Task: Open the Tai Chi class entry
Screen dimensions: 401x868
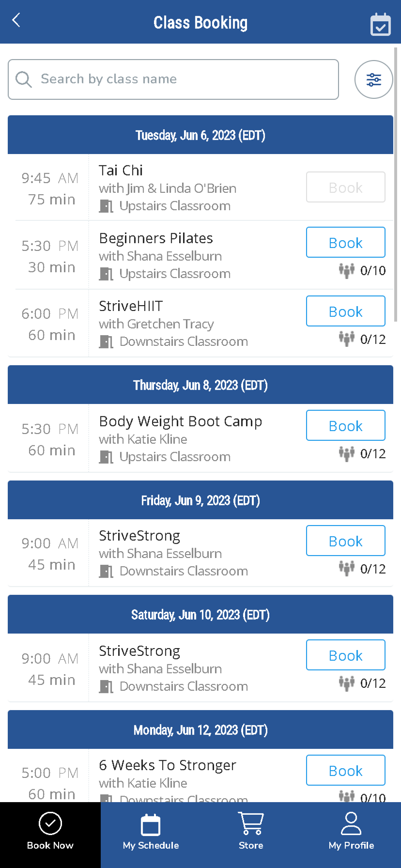Action: (200, 187)
